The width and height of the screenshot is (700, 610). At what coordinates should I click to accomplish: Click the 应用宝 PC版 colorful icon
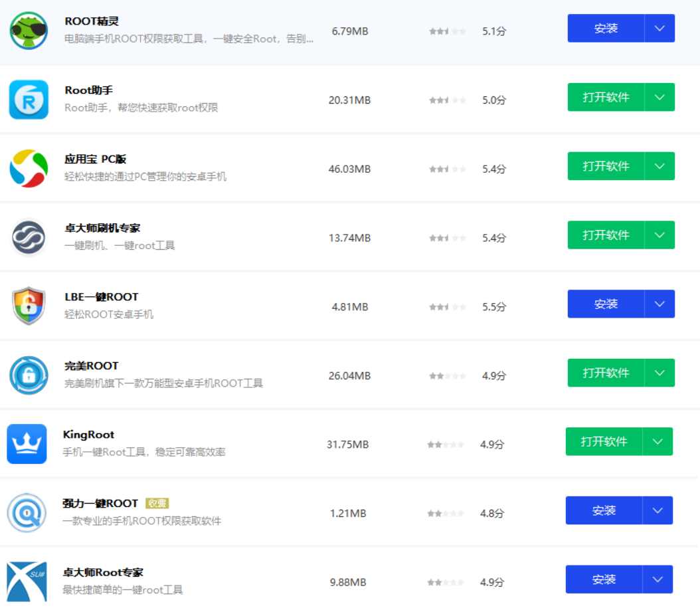pos(29,168)
